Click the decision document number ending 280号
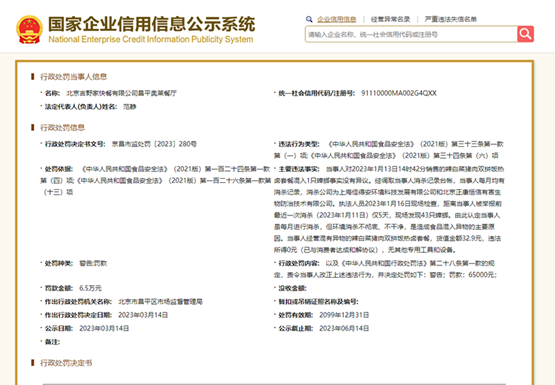Screen dimensions: 555x385 154,144
